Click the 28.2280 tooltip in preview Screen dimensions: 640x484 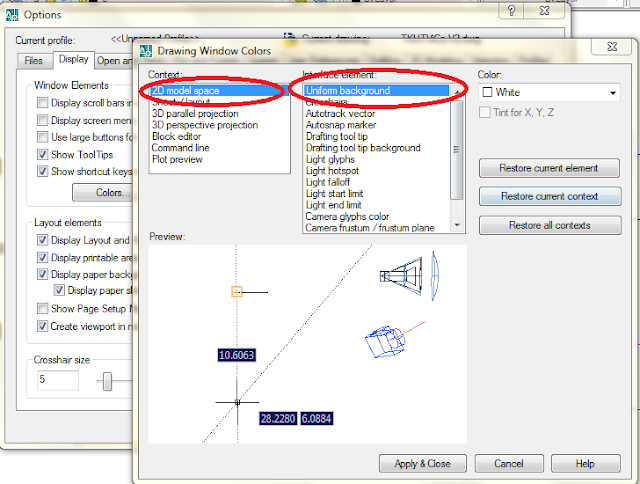click(278, 418)
